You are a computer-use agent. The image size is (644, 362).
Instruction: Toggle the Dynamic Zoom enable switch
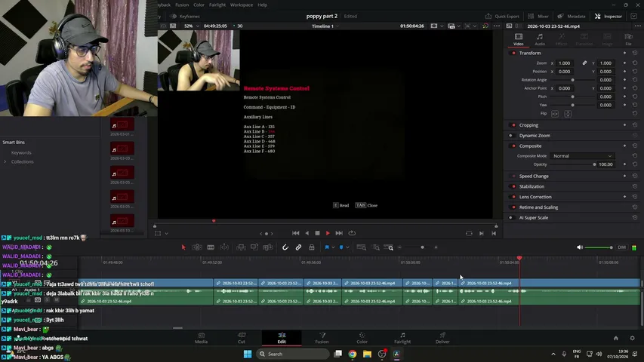pyautogui.click(x=512, y=136)
